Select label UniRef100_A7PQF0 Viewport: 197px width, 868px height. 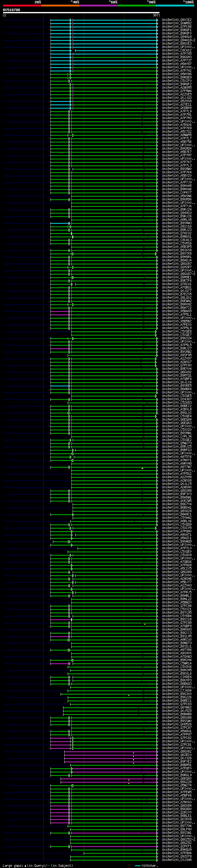pos(176,768)
